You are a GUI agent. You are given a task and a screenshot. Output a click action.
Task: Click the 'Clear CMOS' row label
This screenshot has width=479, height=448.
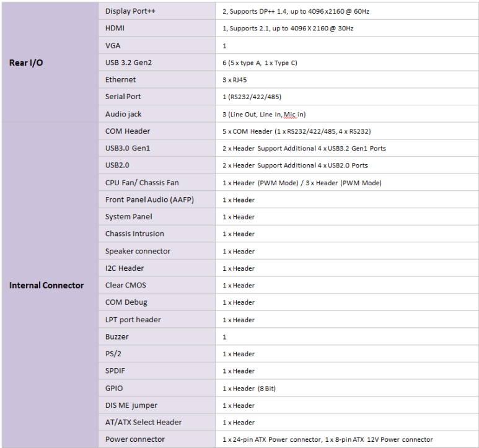point(126,285)
